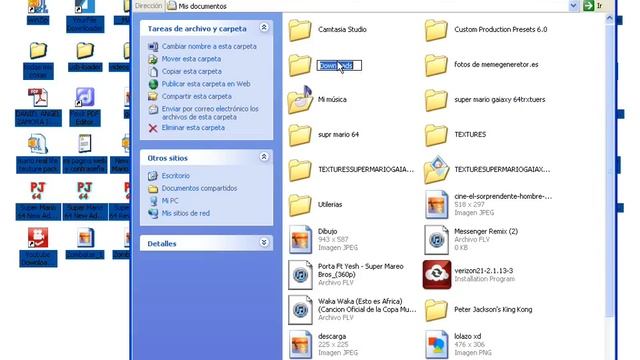Click the Ir go button

coord(594,6)
